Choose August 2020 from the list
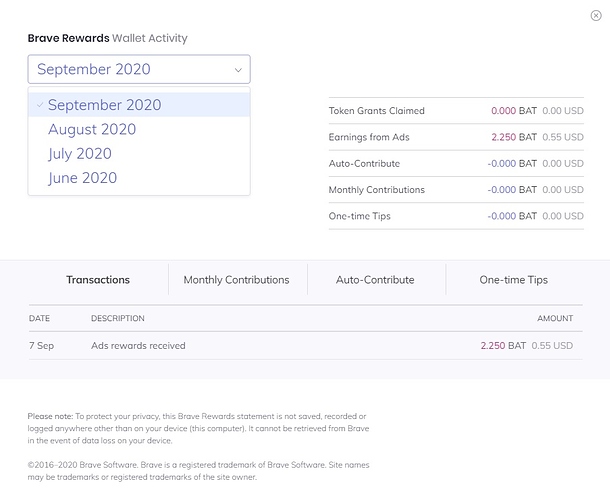 (x=92, y=129)
